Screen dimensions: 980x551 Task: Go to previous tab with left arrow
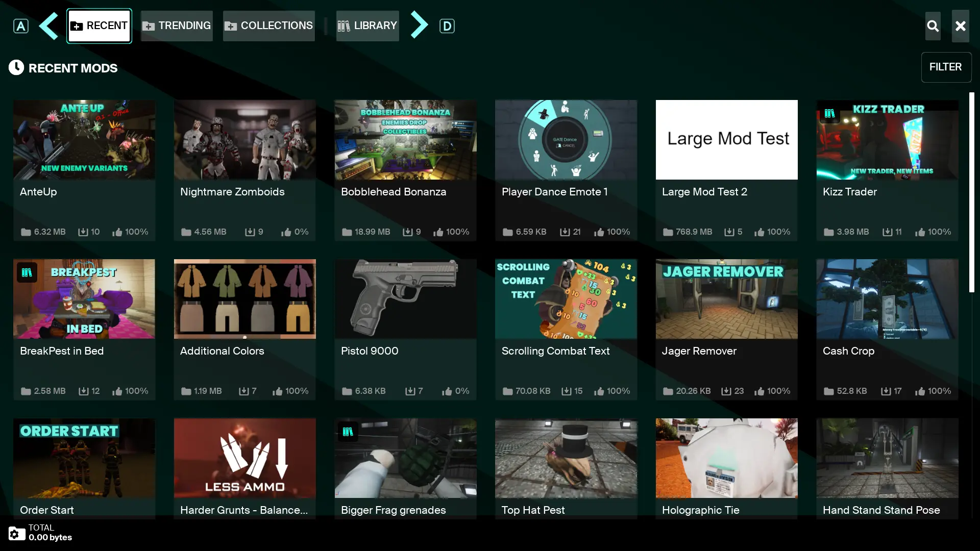(48, 26)
